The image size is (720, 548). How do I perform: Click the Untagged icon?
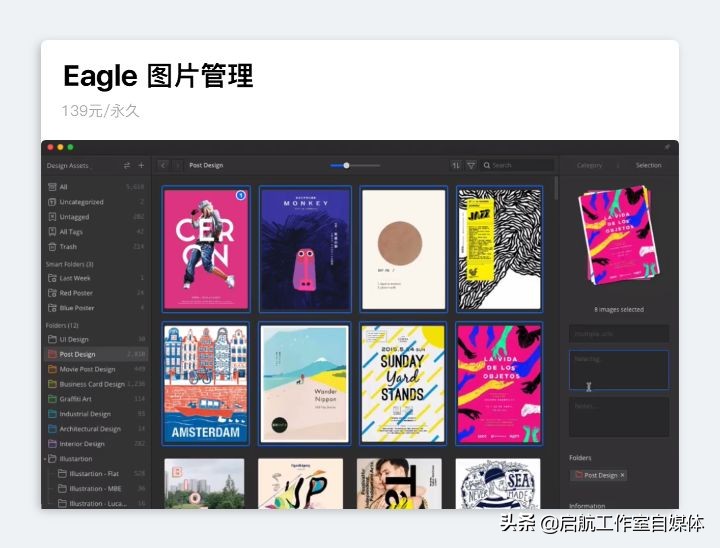[x=52, y=217]
